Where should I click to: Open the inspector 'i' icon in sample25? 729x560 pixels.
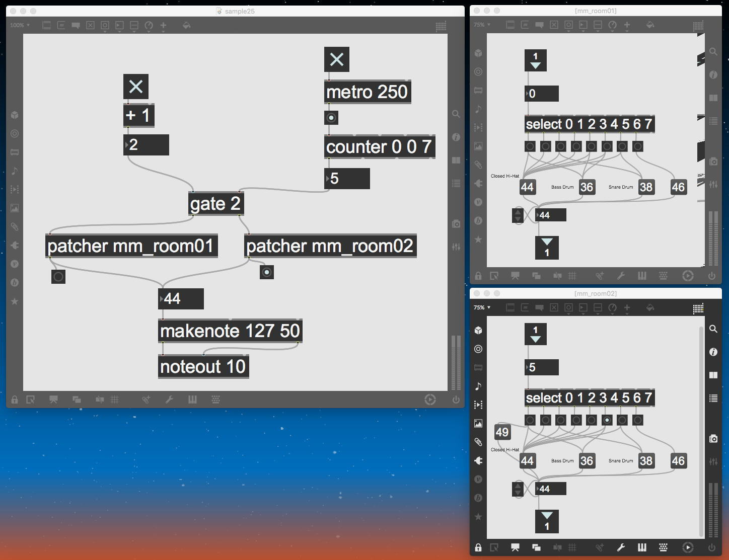456,137
